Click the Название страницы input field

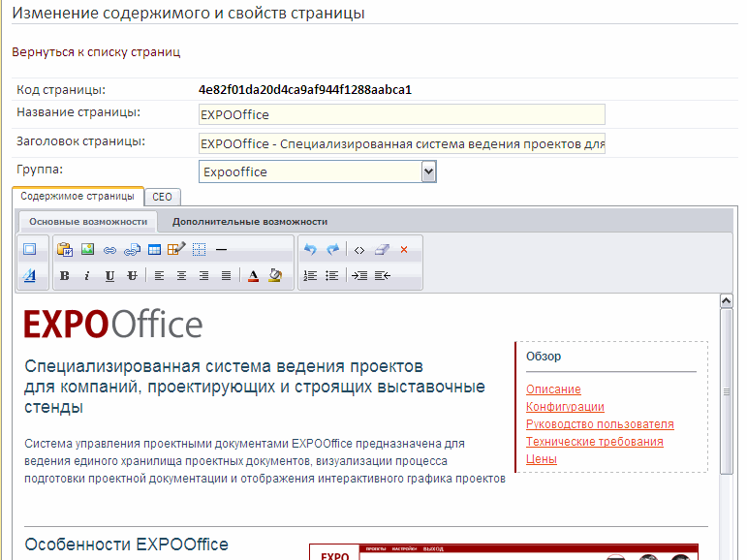click(x=401, y=114)
